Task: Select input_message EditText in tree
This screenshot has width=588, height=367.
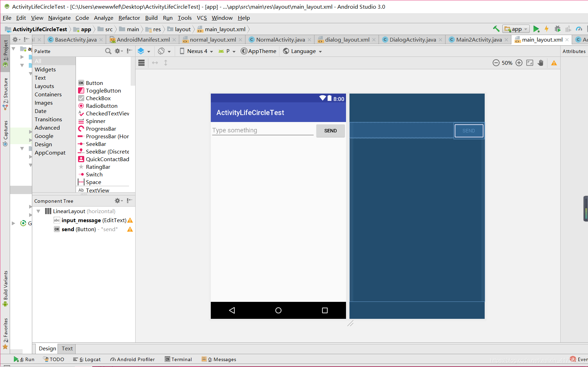Action: tap(94, 220)
